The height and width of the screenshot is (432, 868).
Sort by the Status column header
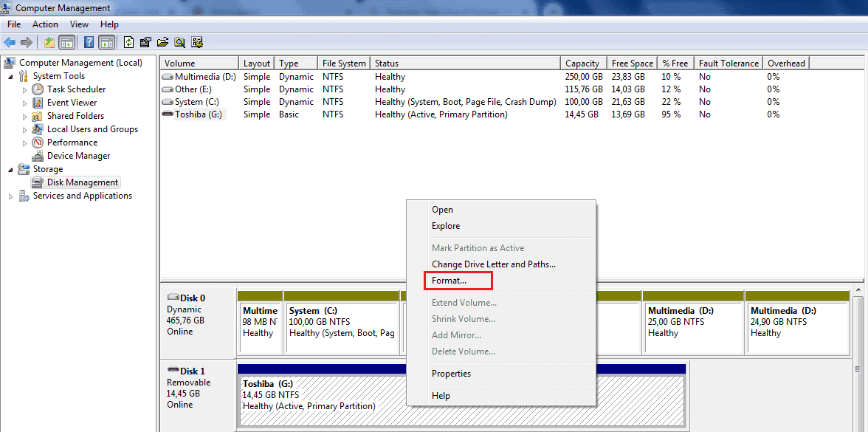(x=465, y=64)
